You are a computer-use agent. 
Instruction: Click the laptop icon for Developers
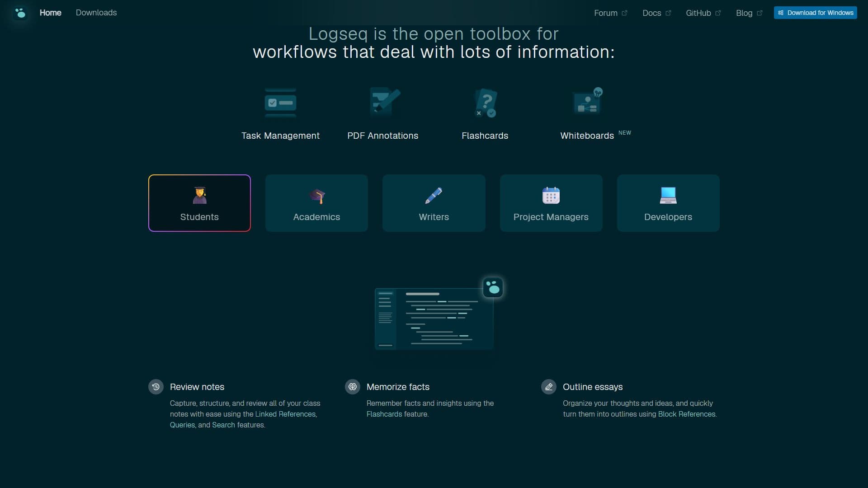click(668, 195)
